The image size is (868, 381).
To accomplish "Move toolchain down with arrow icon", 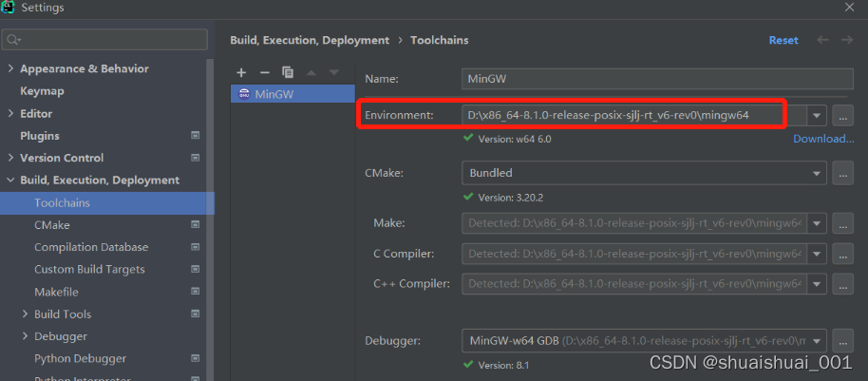I will pyautogui.click(x=333, y=72).
